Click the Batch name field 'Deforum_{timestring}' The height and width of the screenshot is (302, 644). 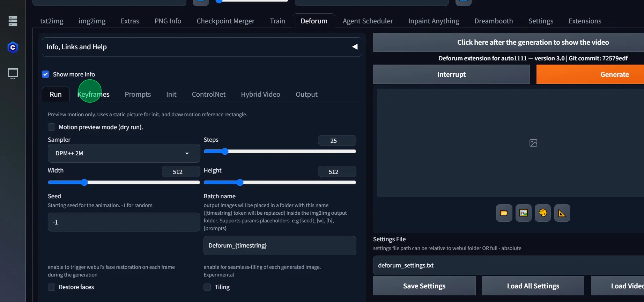(x=280, y=245)
